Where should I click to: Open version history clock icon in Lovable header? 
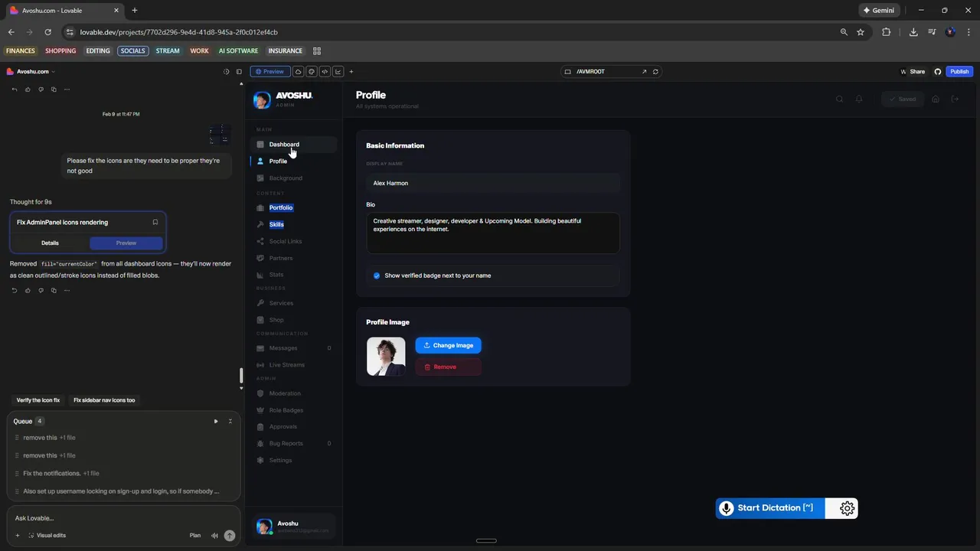[x=226, y=71]
